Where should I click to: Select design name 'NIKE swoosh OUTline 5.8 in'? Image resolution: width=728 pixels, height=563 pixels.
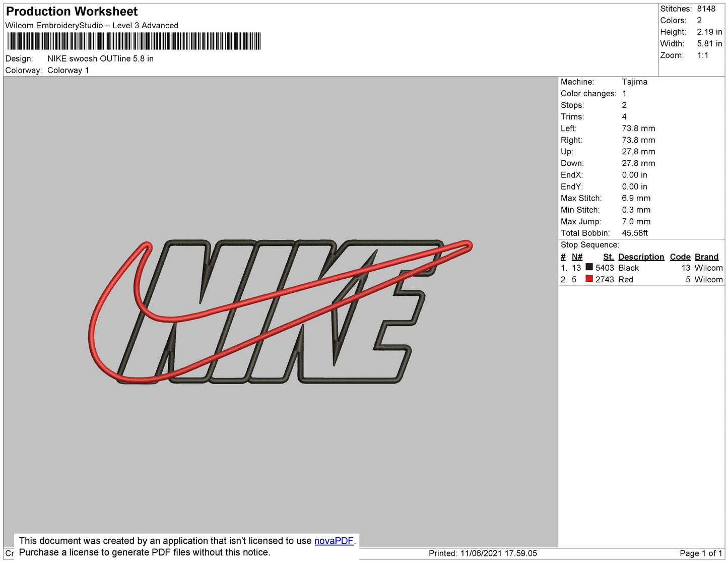pyautogui.click(x=100, y=58)
